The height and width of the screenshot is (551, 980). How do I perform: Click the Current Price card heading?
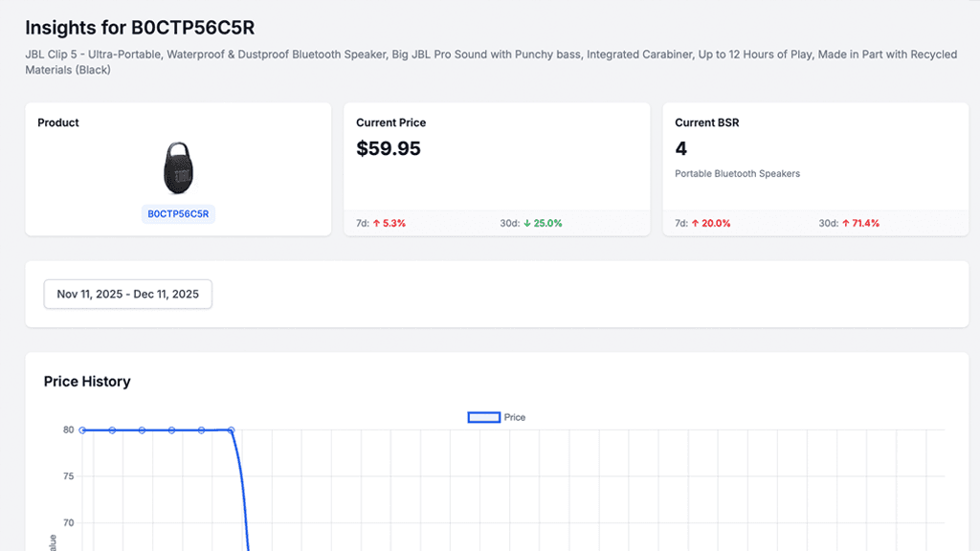390,122
